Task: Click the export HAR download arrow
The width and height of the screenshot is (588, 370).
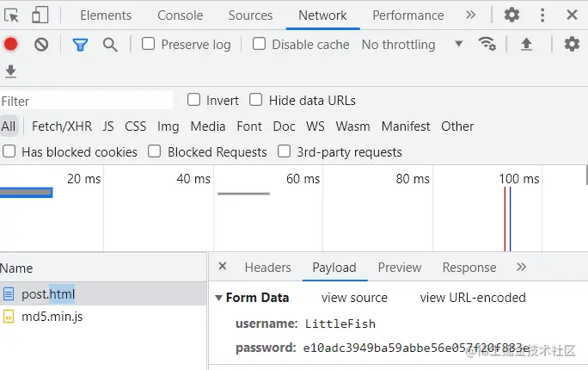Action: pos(11,71)
